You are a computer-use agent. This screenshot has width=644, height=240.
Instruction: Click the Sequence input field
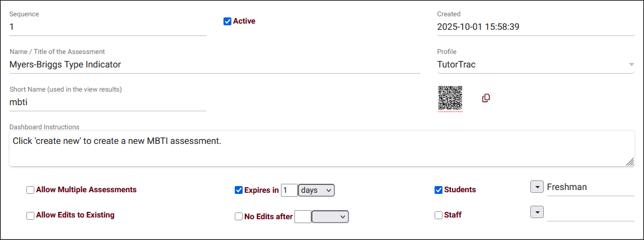pos(108,26)
